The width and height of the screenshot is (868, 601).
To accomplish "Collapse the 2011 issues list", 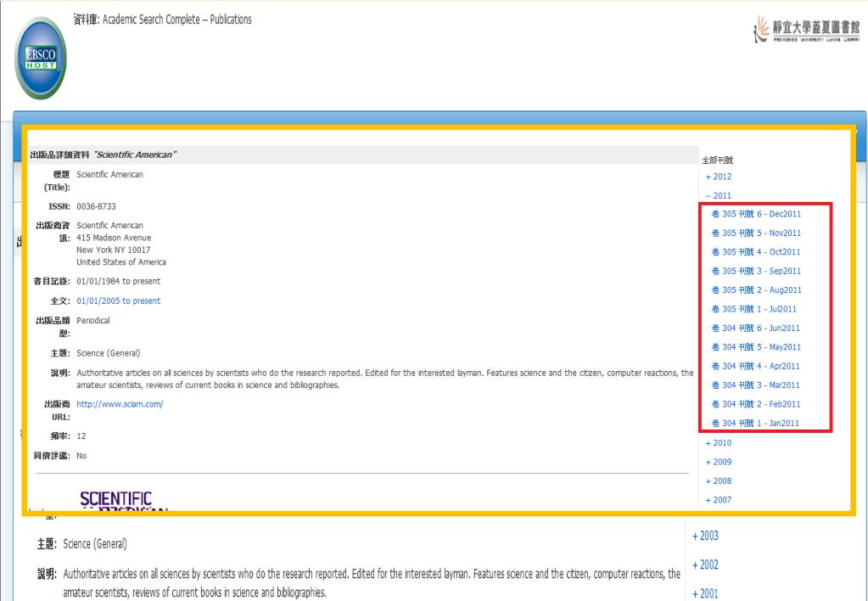I will pos(719,195).
